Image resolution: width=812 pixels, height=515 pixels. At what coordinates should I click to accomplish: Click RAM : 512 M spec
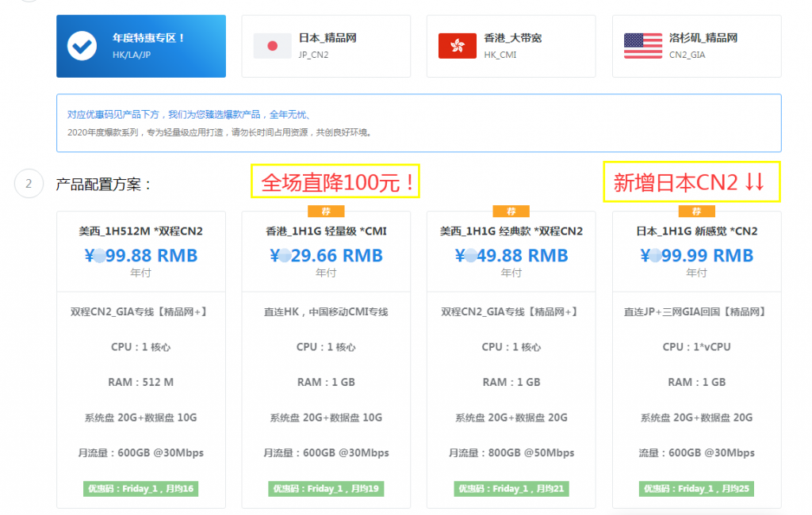(x=141, y=382)
